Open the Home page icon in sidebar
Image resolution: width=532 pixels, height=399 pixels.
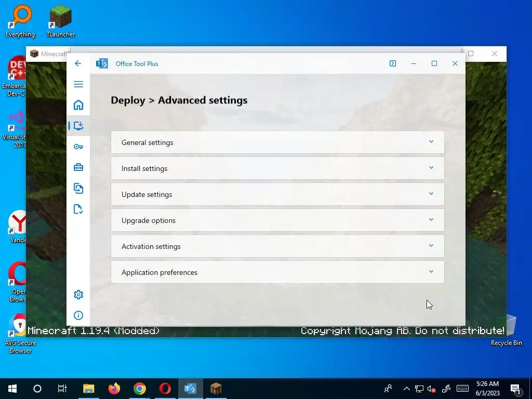point(78,105)
